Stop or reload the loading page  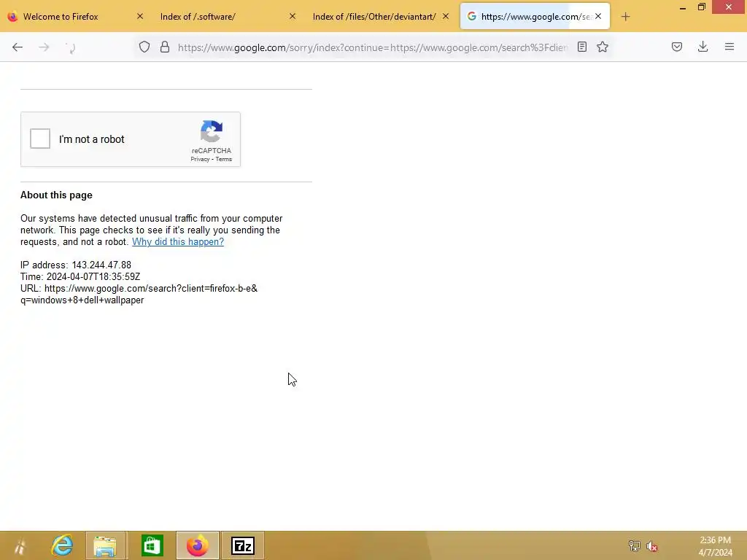pos(71,47)
